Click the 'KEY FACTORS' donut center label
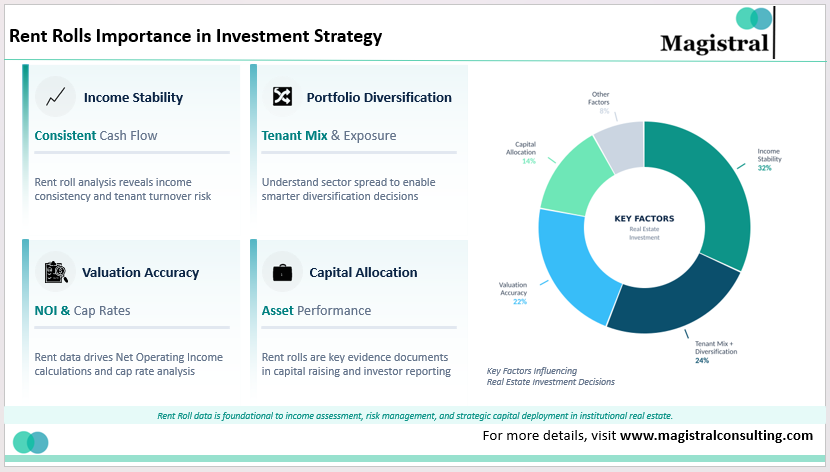The image size is (830, 472). tap(644, 219)
